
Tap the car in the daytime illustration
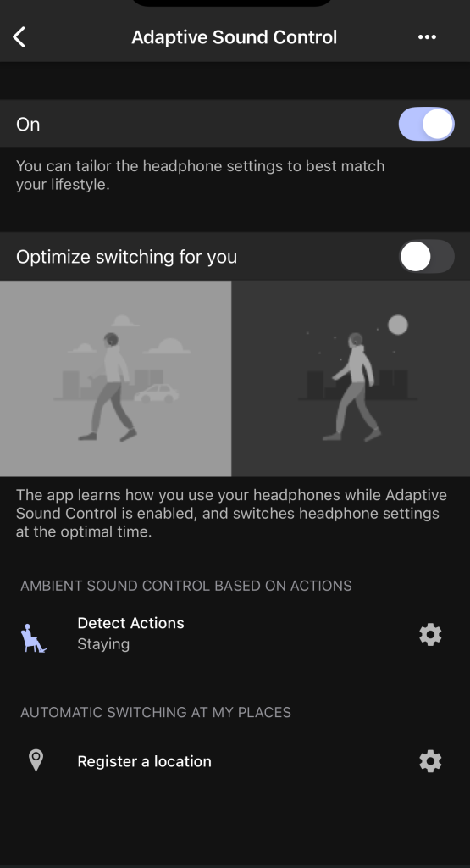pos(157,393)
